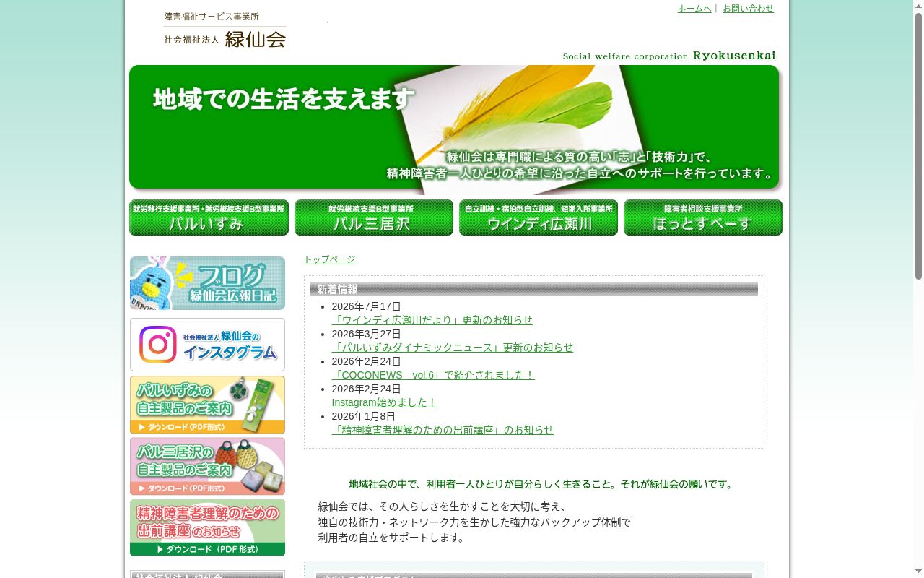Open the パル三居沢 navigation button
This screenshot has height=578, width=924.
tap(374, 217)
